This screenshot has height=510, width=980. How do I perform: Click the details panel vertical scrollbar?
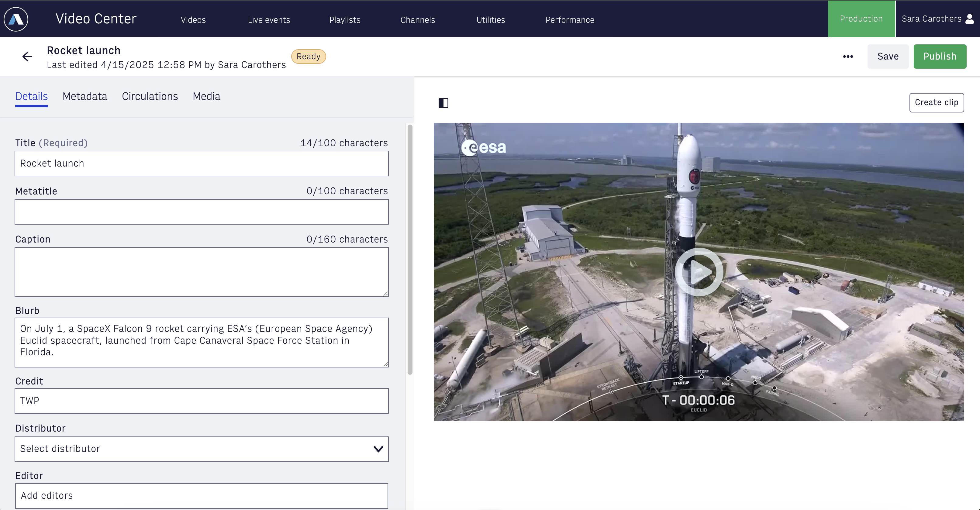click(x=410, y=250)
